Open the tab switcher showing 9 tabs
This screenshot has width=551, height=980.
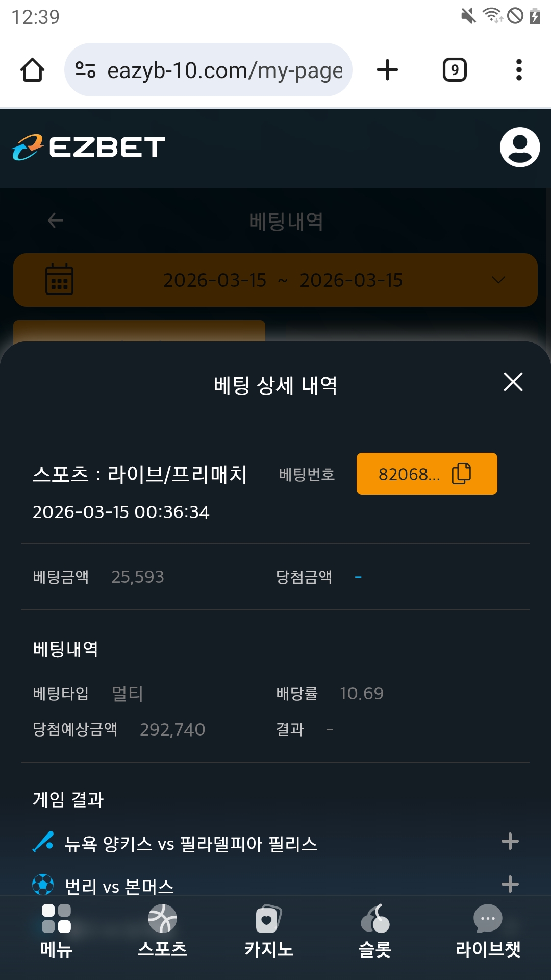[455, 70]
